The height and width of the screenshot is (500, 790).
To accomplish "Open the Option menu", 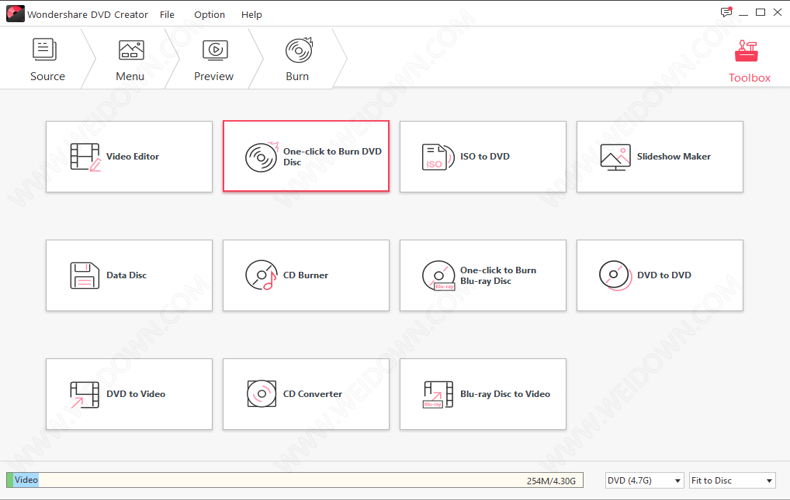I will click(209, 15).
